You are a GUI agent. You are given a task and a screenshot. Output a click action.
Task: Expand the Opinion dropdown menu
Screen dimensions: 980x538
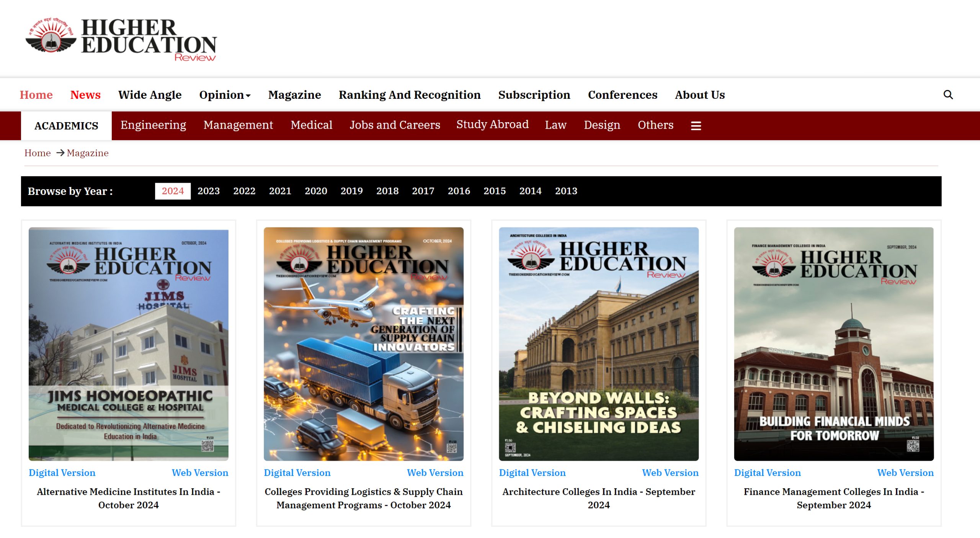coord(225,95)
